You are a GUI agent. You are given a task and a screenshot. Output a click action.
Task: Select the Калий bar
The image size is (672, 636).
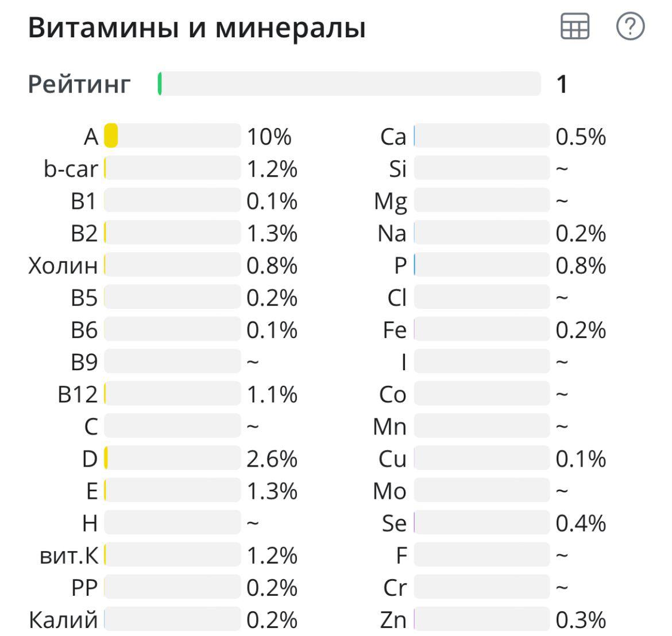[x=172, y=619]
